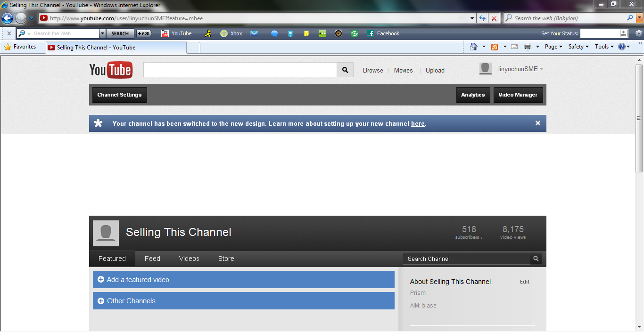Close the AIM toolbar with X
The width and height of the screenshot is (644, 332).
(x=9, y=33)
